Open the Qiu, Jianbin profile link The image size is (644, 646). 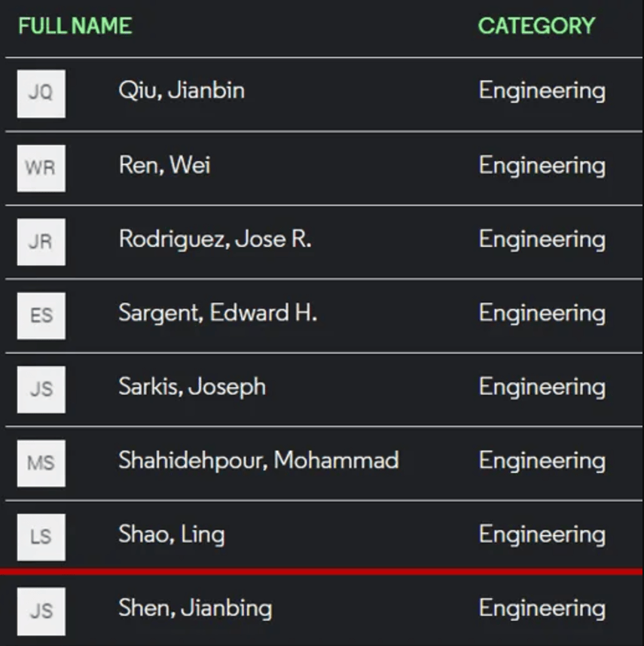pyautogui.click(x=181, y=90)
